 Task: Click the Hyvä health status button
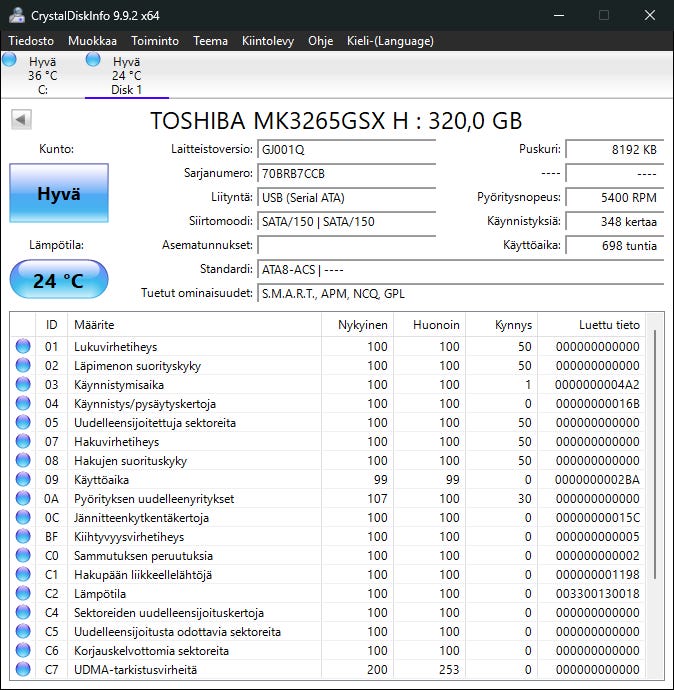point(59,193)
